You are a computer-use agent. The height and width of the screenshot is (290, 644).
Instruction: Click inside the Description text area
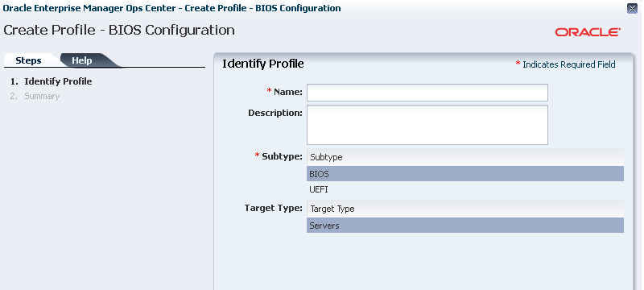pos(427,125)
